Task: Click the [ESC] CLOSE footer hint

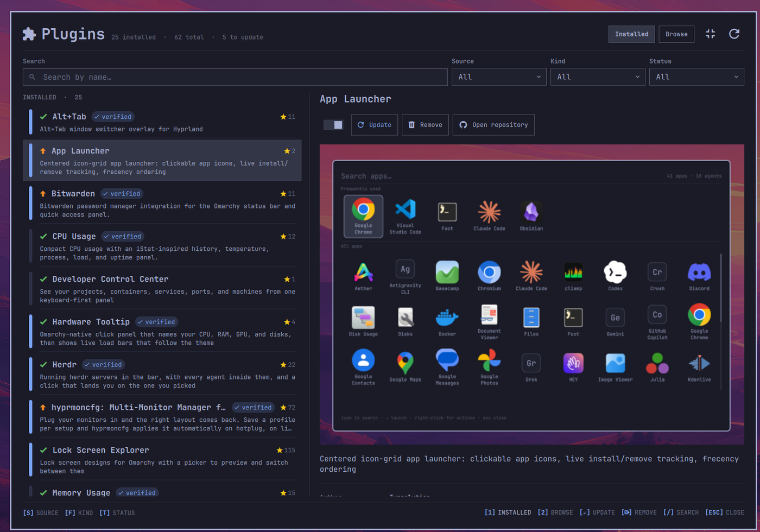Action: (x=724, y=512)
